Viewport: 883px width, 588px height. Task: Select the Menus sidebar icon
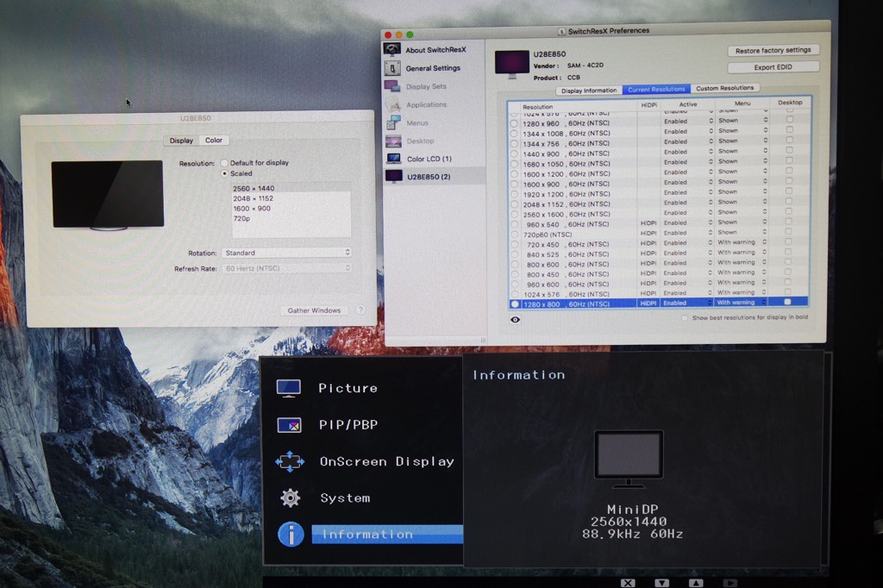pyautogui.click(x=393, y=122)
